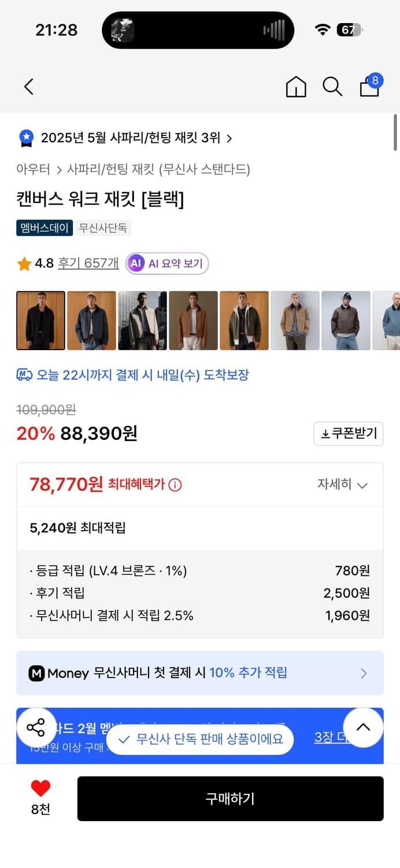This screenshot has width=400, height=868.
Task: Tap the chevron to scroll back to top
Action: pyautogui.click(x=363, y=727)
